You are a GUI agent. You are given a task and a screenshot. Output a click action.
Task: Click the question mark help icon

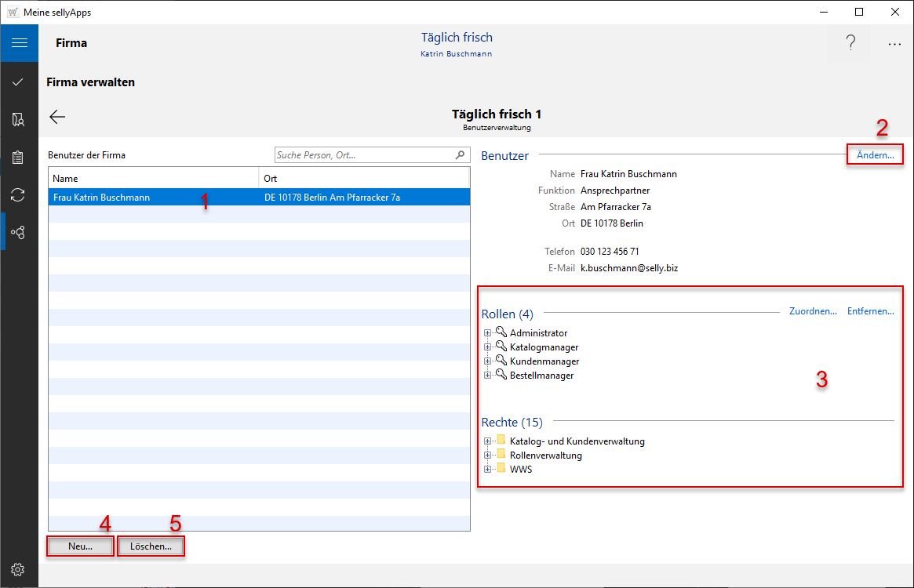pos(850,44)
